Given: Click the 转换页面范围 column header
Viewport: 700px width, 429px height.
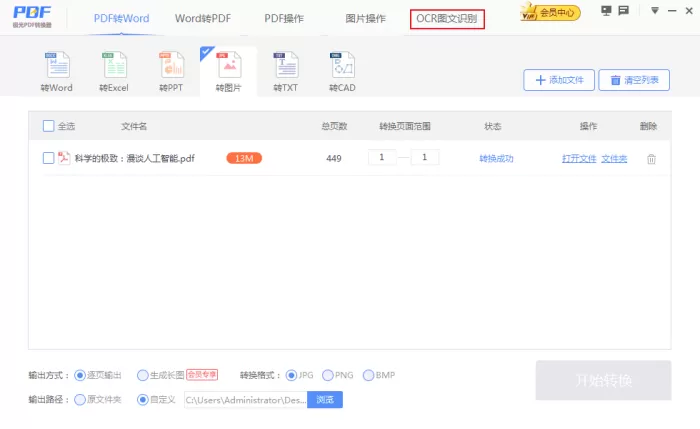Looking at the screenshot, I should 405,126.
